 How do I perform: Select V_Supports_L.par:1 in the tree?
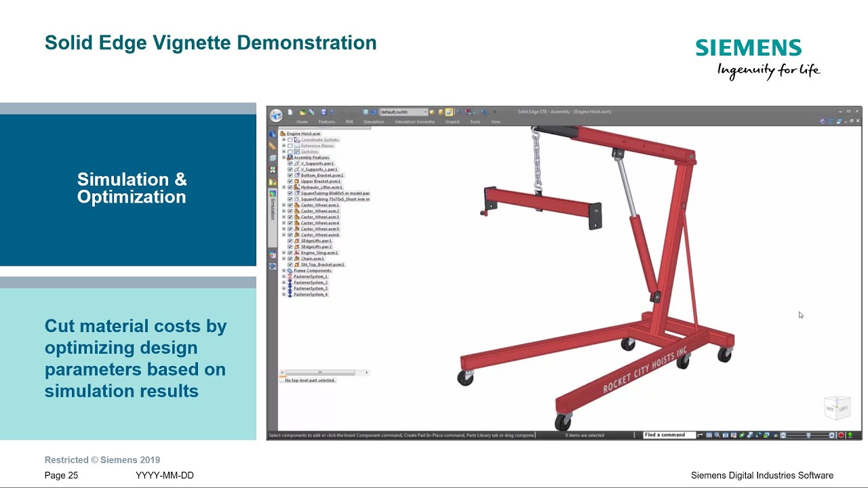(319, 169)
